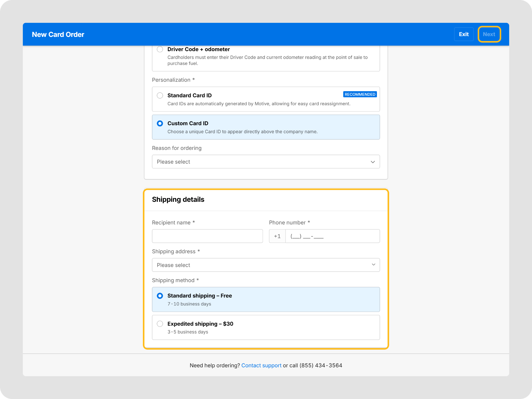
Task: Click the chevron arrow in Shipping address field
Action: click(374, 265)
